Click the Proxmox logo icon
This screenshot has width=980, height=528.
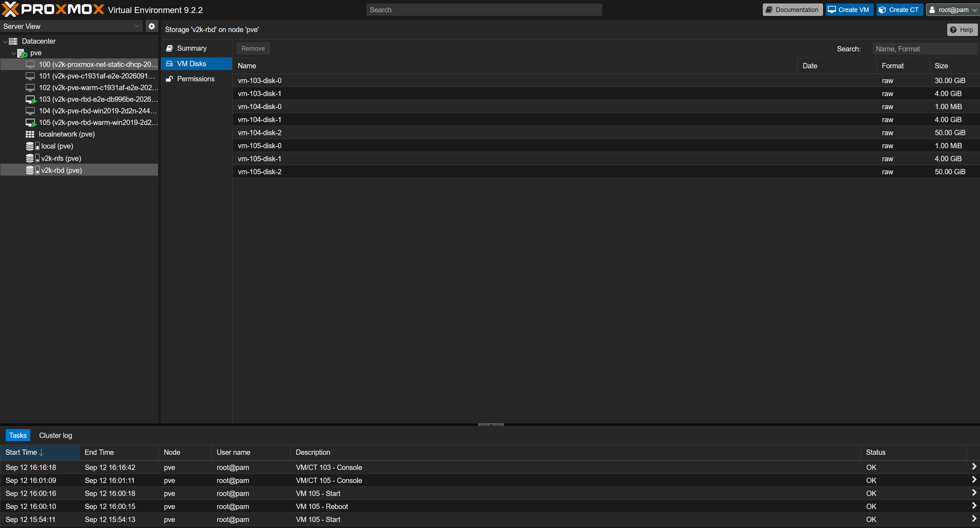click(x=10, y=10)
